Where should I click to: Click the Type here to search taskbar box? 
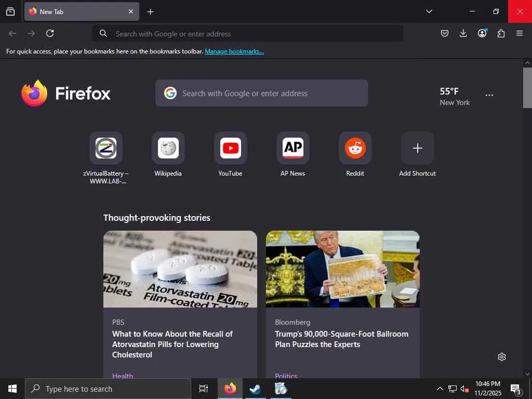[x=108, y=389]
